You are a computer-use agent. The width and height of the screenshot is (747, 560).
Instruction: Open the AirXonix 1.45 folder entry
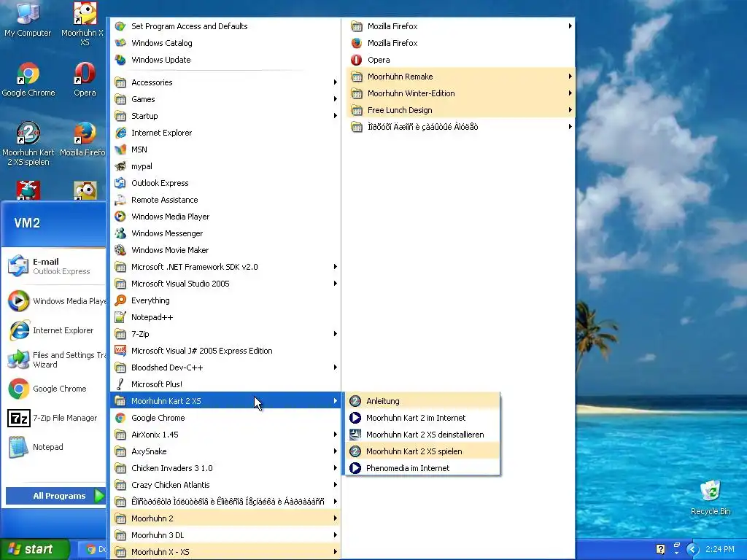[226, 435]
